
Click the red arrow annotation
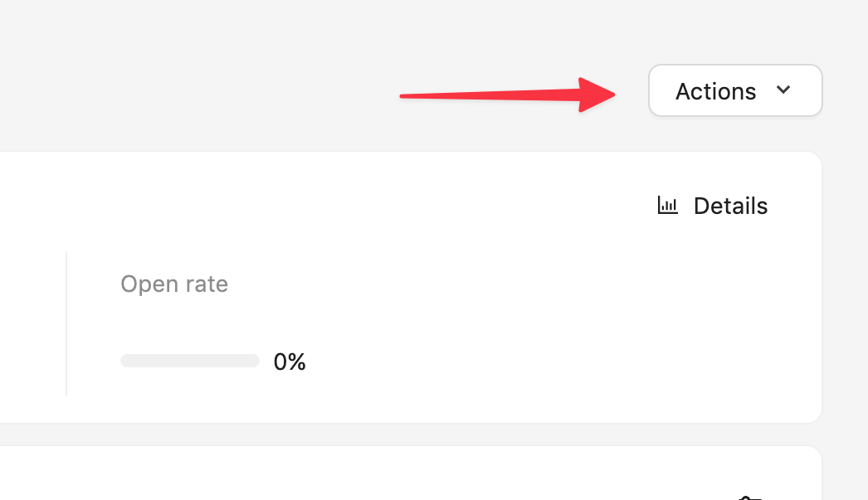(506, 95)
